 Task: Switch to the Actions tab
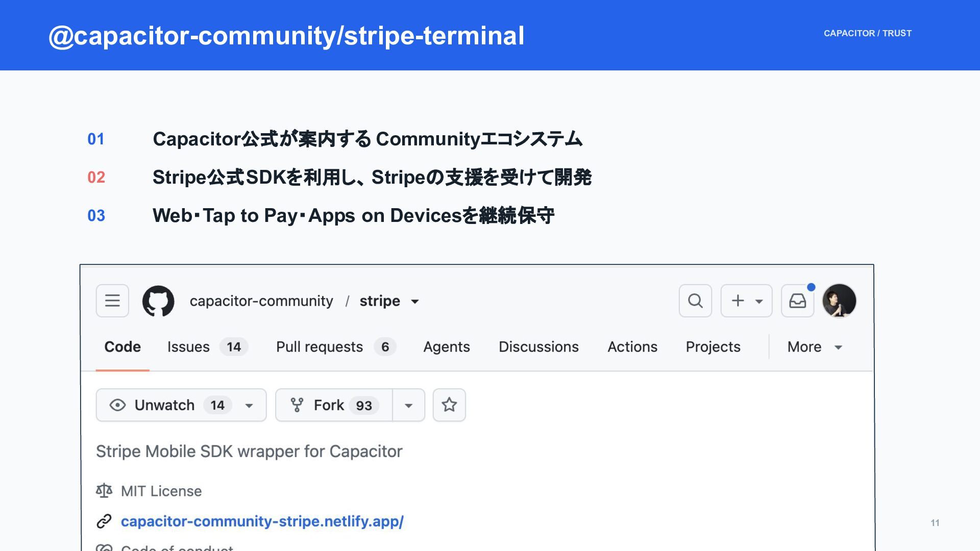(632, 347)
